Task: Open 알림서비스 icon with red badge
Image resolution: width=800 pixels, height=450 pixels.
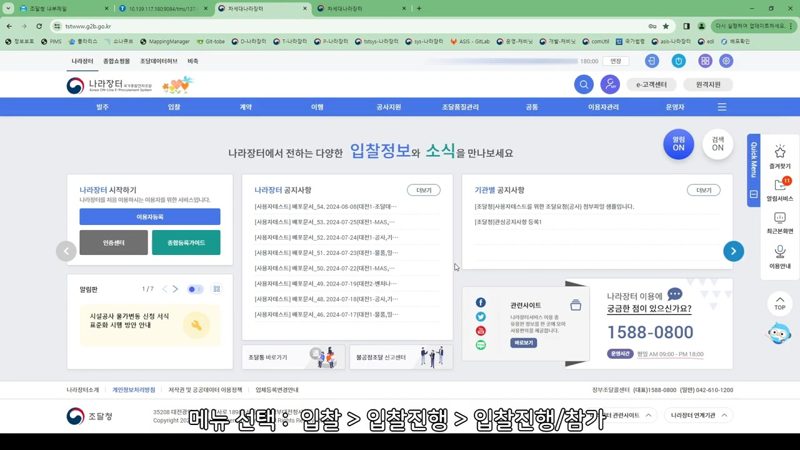Action: click(780, 189)
